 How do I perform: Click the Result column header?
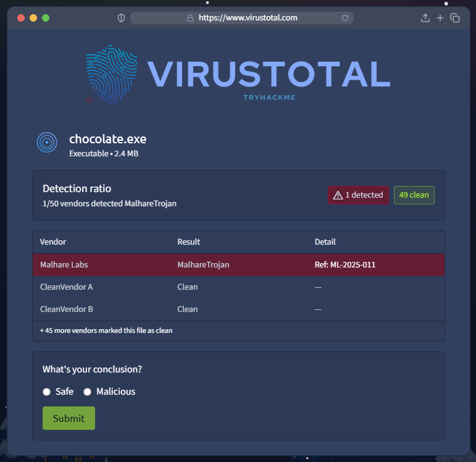pos(189,242)
